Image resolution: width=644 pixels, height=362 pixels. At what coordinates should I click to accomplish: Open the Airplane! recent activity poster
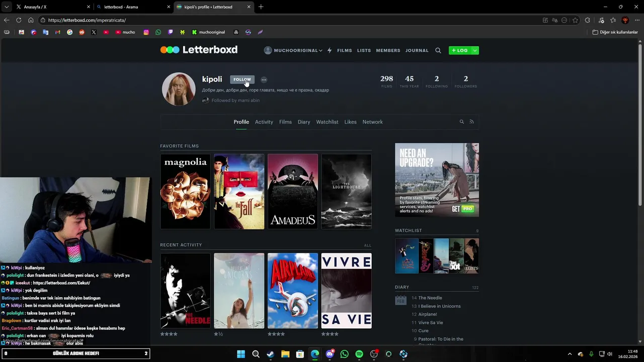click(x=293, y=291)
